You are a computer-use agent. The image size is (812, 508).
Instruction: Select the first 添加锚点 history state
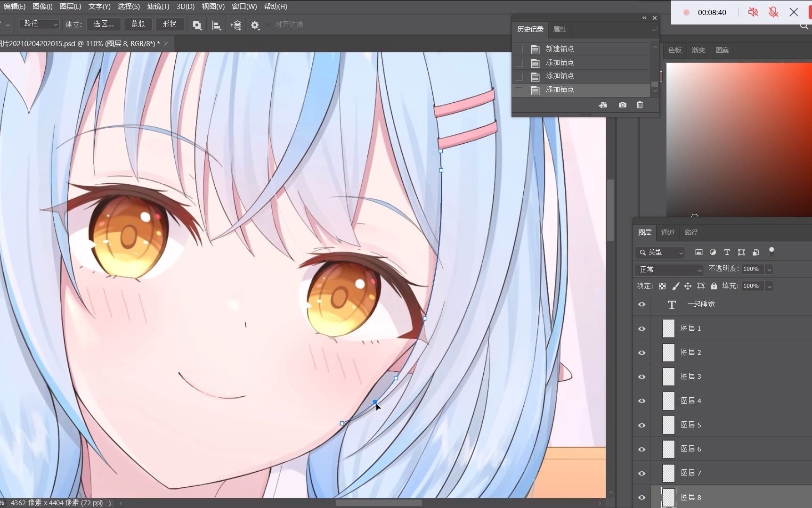(581, 63)
